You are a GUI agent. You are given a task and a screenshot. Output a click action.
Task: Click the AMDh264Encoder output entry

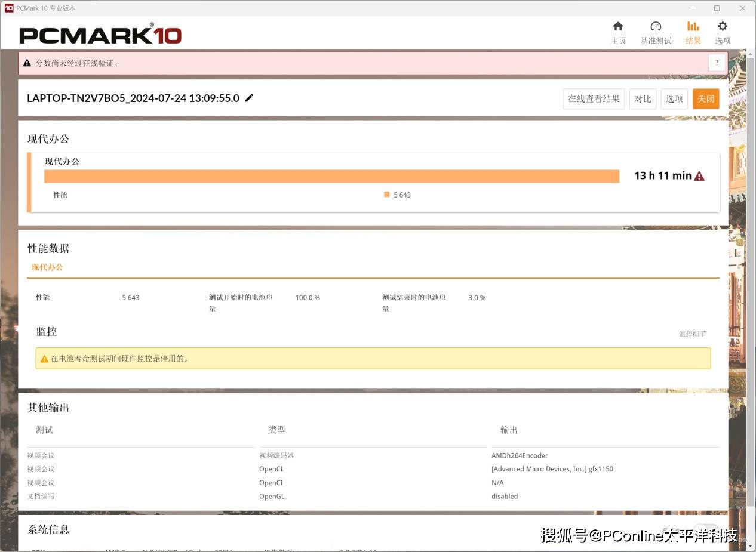point(520,455)
